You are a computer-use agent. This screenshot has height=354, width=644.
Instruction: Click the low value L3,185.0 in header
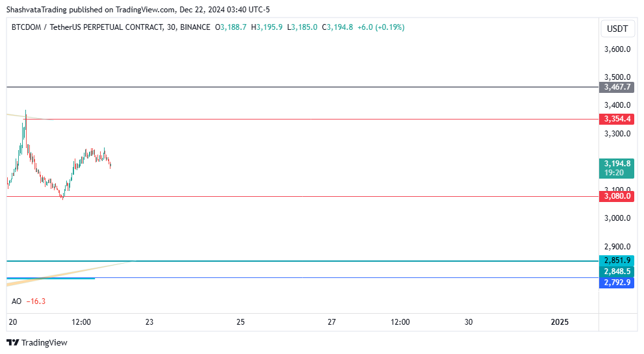[x=302, y=27]
